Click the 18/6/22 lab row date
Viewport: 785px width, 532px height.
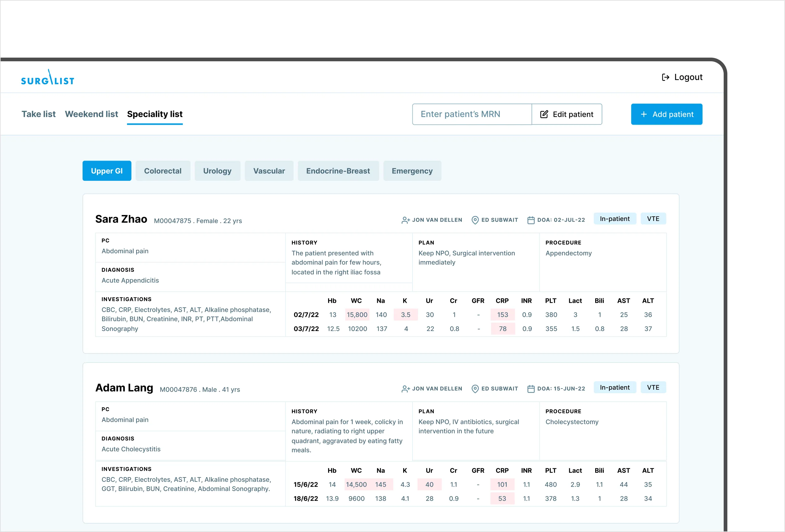tap(306, 499)
